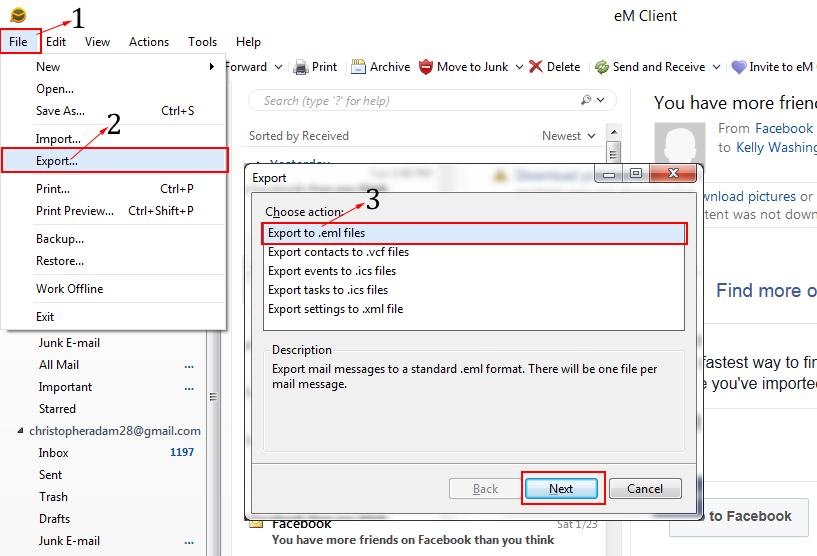Open the Help menu
This screenshot has width=817, height=556.
tap(248, 42)
